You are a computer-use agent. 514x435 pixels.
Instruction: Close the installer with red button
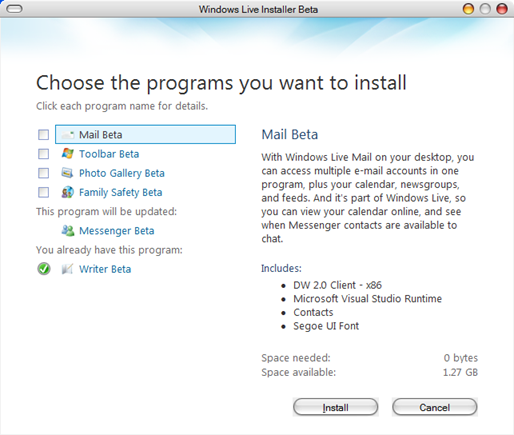click(x=502, y=9)
